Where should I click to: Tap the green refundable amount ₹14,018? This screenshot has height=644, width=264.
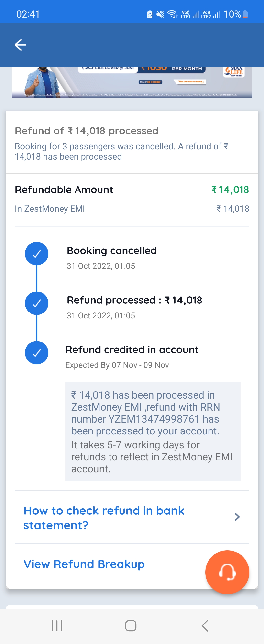click(x=230, y=190)
